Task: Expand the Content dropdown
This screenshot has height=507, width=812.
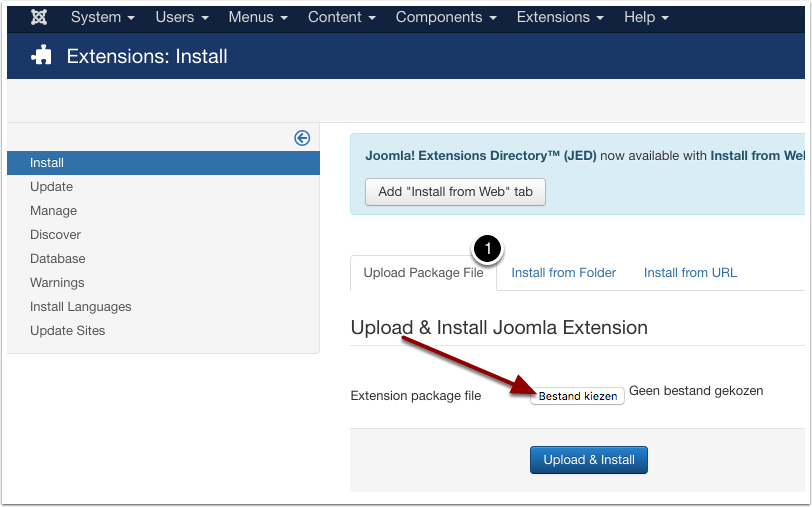Action: tap(342, 17)
